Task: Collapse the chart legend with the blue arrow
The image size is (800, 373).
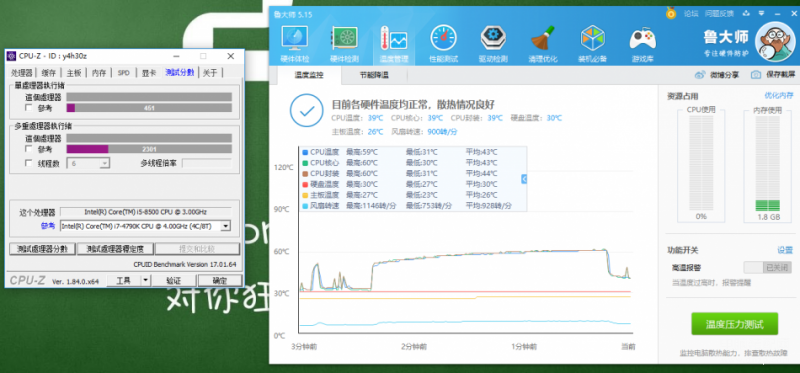Action: pyautogui.click(x=524, y=179)
